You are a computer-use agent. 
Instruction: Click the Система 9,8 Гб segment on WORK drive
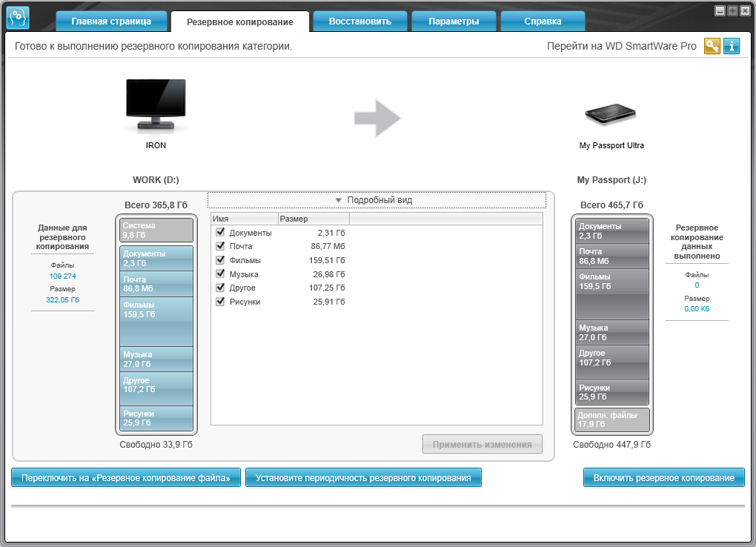click(156, 230)
